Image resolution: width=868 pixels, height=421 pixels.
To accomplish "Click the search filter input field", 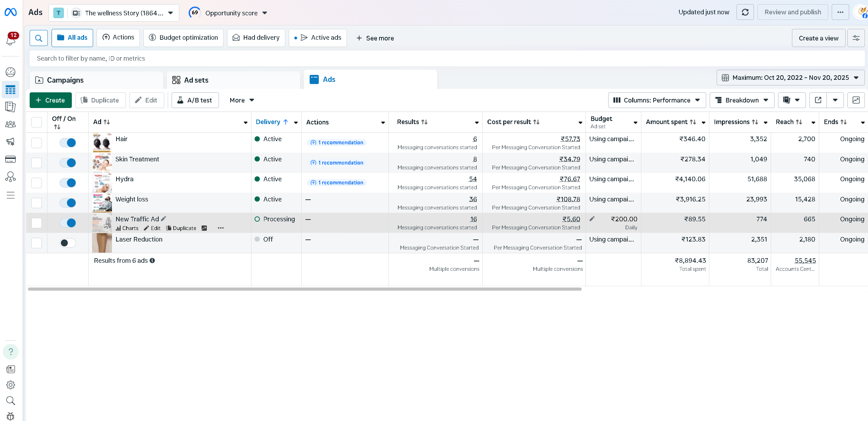I will pyautogui.click(x=446, y=59).
